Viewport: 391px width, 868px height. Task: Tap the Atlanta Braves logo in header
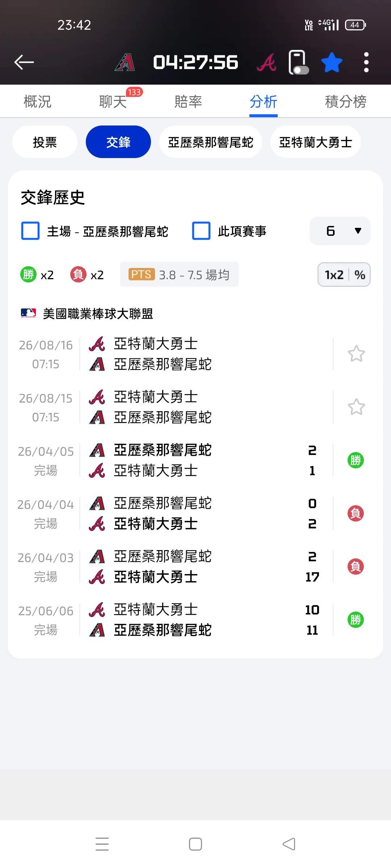[266, 62]
